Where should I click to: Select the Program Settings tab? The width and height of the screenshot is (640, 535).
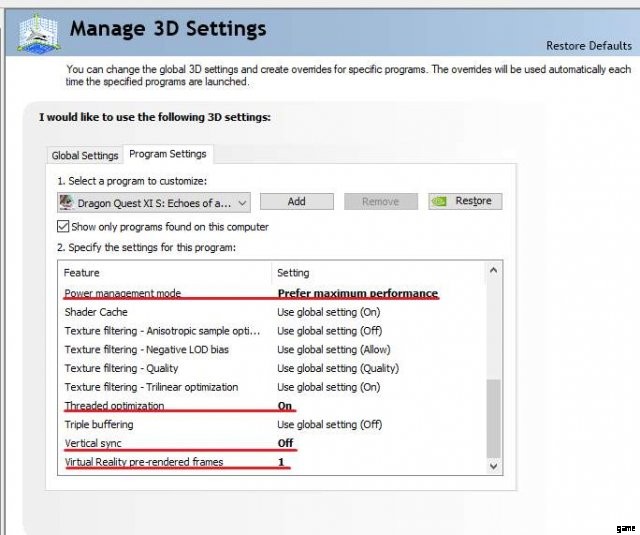point(168,154)
